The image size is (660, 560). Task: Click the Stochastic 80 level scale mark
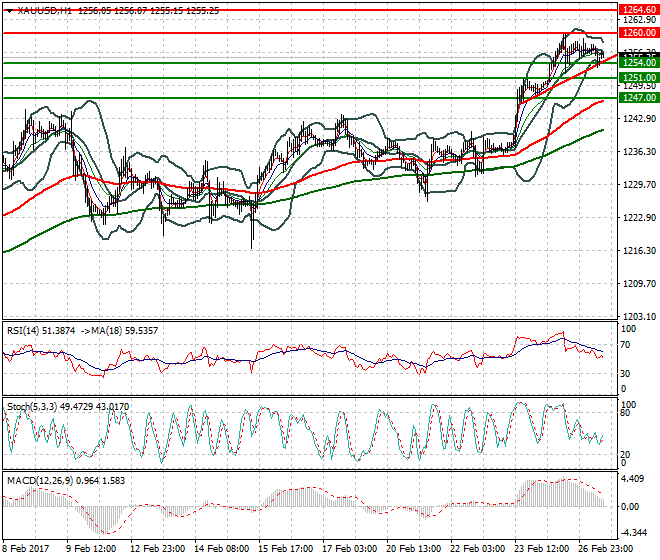pos(627,413)
